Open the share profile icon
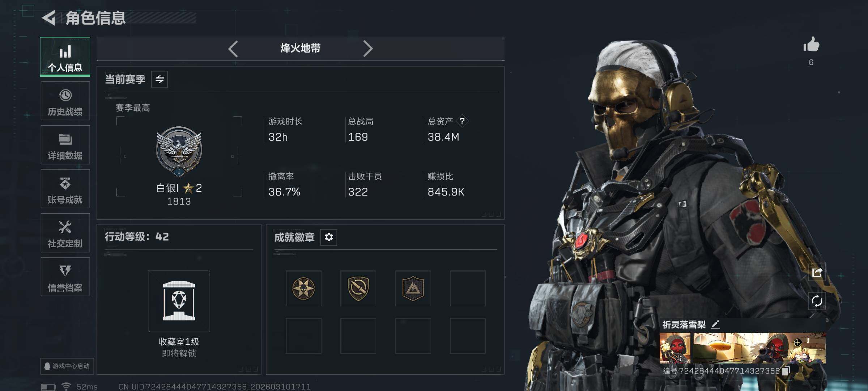The width and height of the screenshot is (868, 391). click(x=817, y=272)
